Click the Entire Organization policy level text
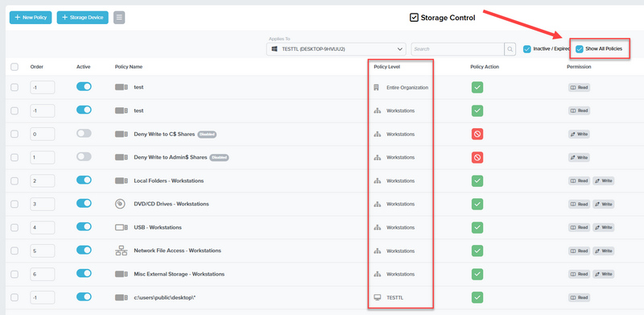 (407, 88)
